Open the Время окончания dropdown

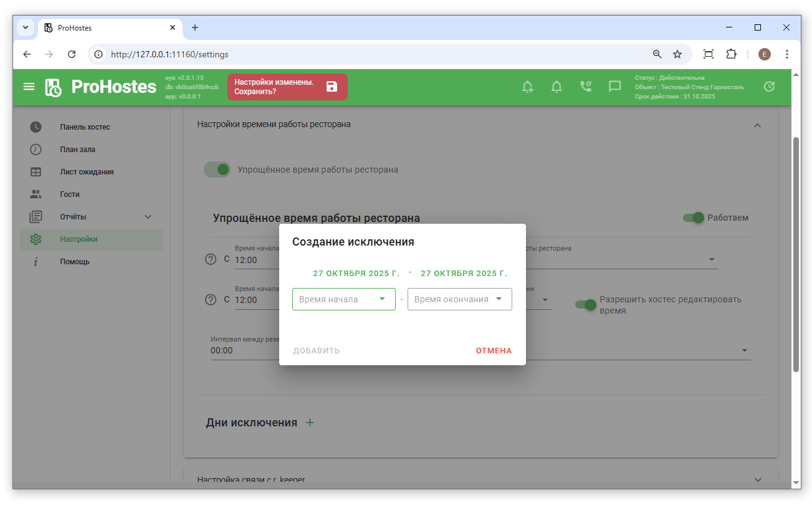pos(459,299)
